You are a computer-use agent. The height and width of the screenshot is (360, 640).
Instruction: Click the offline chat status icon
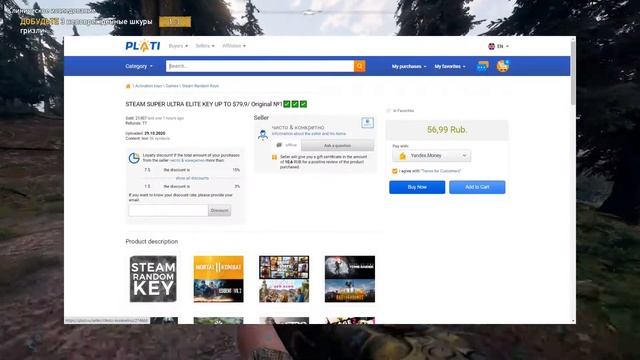pyautogui.click(x=279, y=145)
